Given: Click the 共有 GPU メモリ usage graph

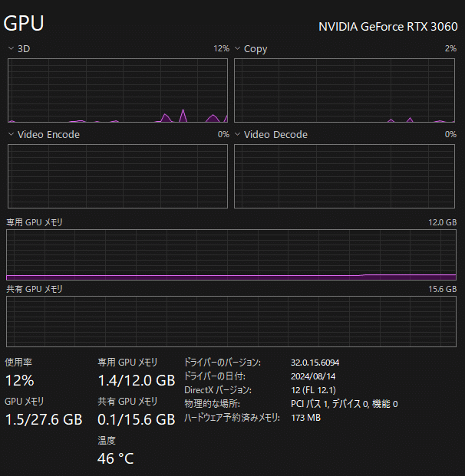Looking at the screenshot, I should 231,322.
